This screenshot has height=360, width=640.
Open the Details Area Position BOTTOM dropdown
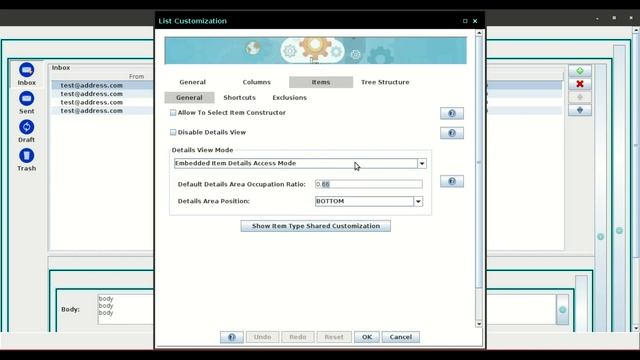coord(418,201)
